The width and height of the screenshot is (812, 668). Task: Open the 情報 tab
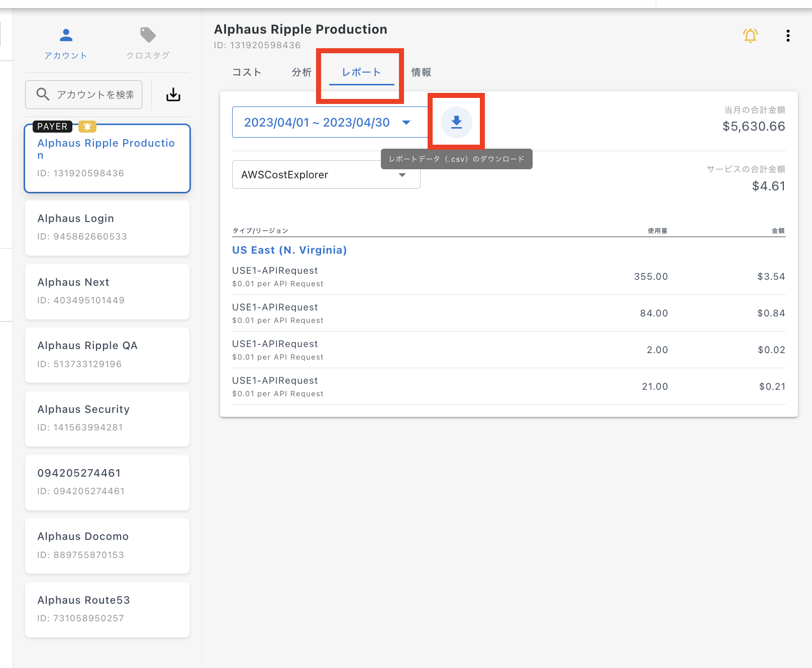click(421, 72)
